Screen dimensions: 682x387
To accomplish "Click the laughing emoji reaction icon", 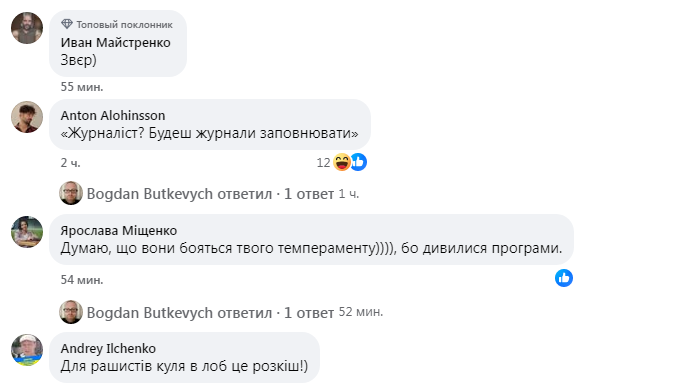I will [x=342, y=162].
